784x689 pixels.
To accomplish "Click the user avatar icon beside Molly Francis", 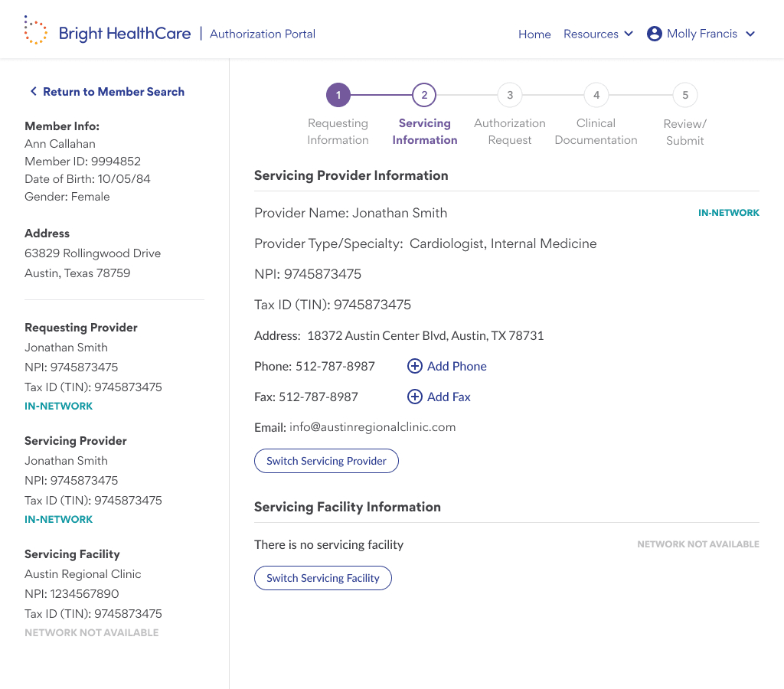I will point(654,34).
